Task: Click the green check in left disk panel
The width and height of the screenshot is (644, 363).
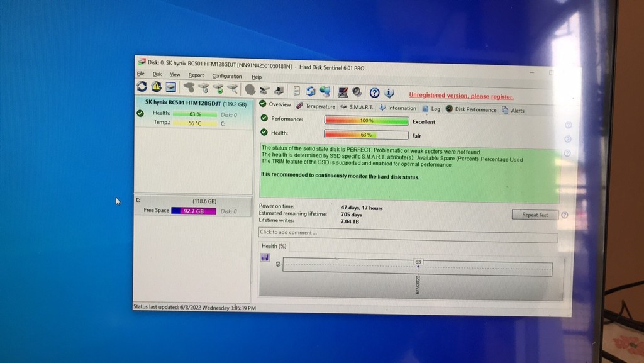Action: 140,113
